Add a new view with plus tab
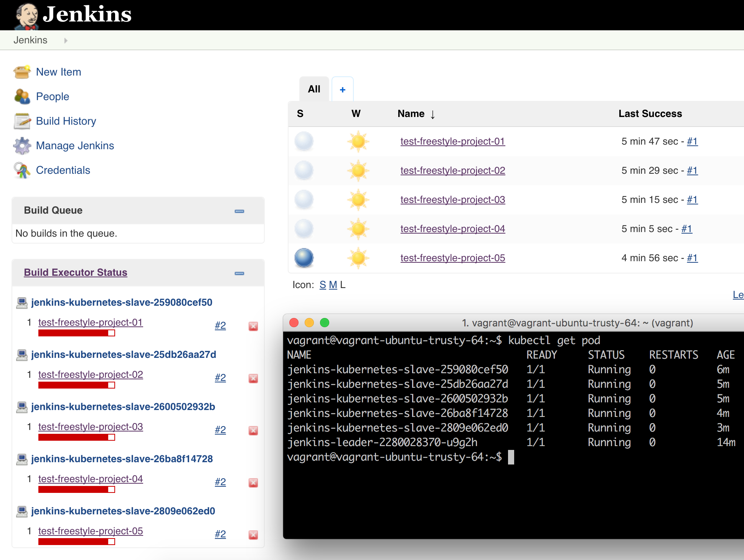 (x=342, y=89)
